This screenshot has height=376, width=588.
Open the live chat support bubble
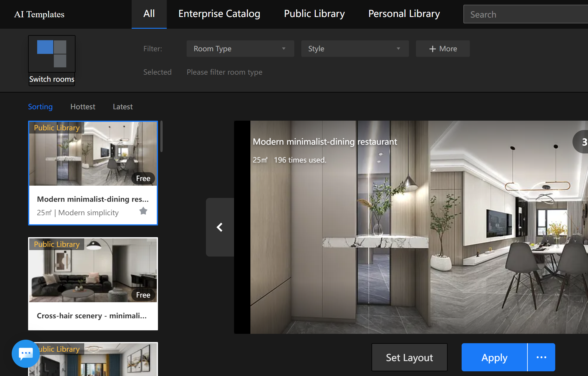tap(26, 353)
